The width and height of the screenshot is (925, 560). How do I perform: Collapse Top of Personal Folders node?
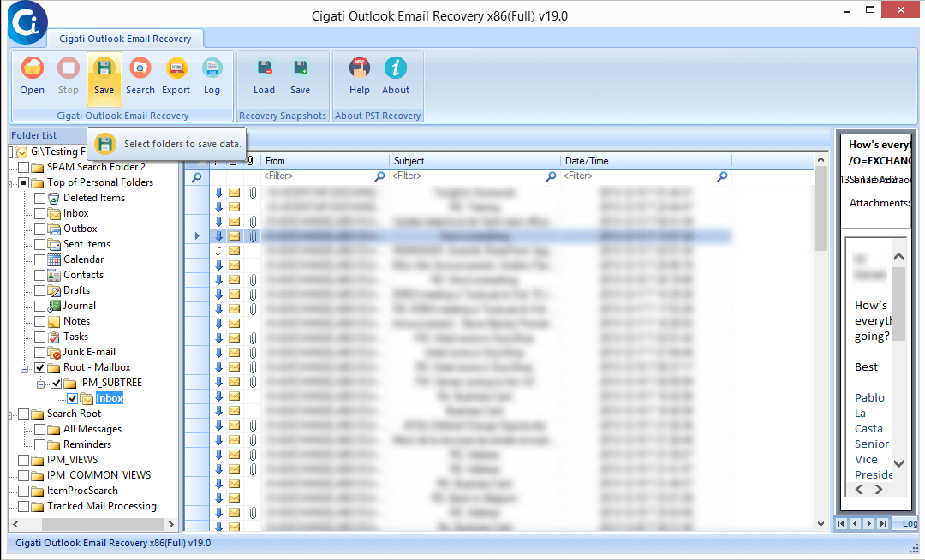click(10, 184)
